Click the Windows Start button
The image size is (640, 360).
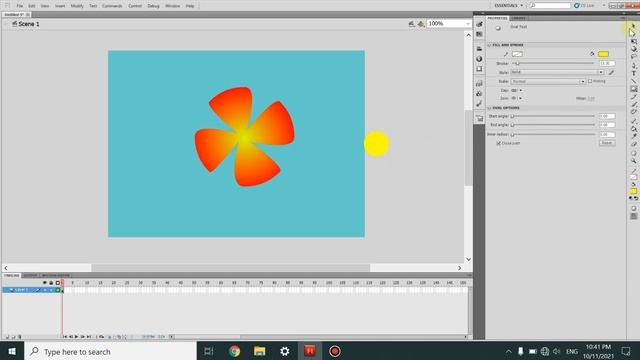click(x=12, y=351)
